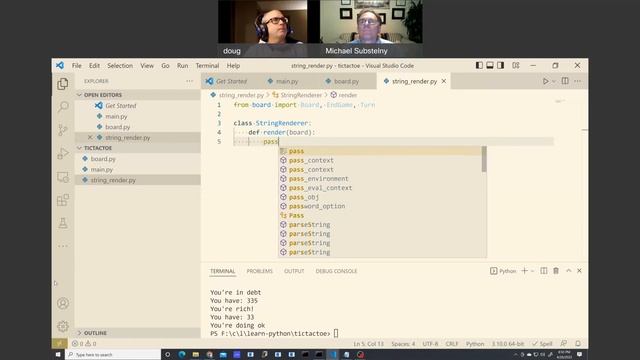The image size is (640, 360).
Task: Open the Manage gear icon
Action: 63,326
